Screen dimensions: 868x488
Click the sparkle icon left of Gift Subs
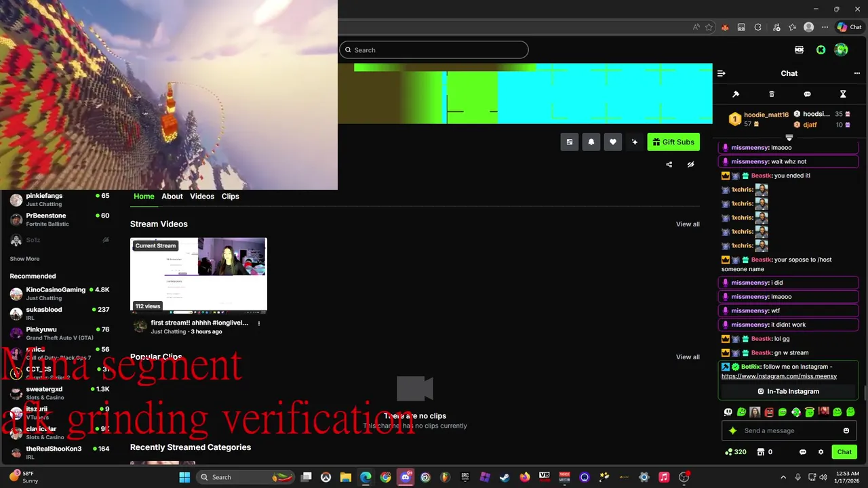pyautogui.click(x=634, y=142)
